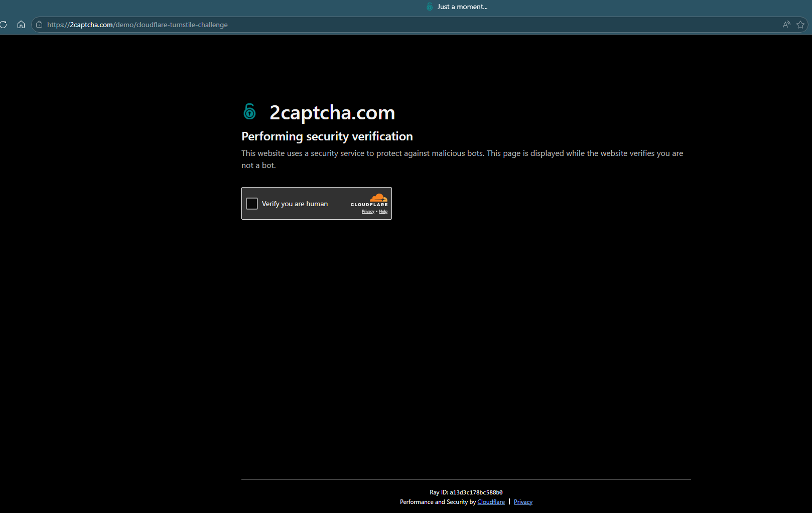Add page to favorites star icon
Image resolution: width=812 pixels, height=513 pixels.
[x=800, y=25]
